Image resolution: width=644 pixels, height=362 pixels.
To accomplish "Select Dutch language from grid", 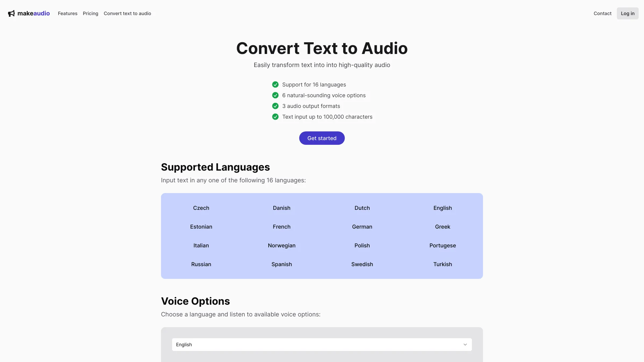I will [x=362, y=208].
